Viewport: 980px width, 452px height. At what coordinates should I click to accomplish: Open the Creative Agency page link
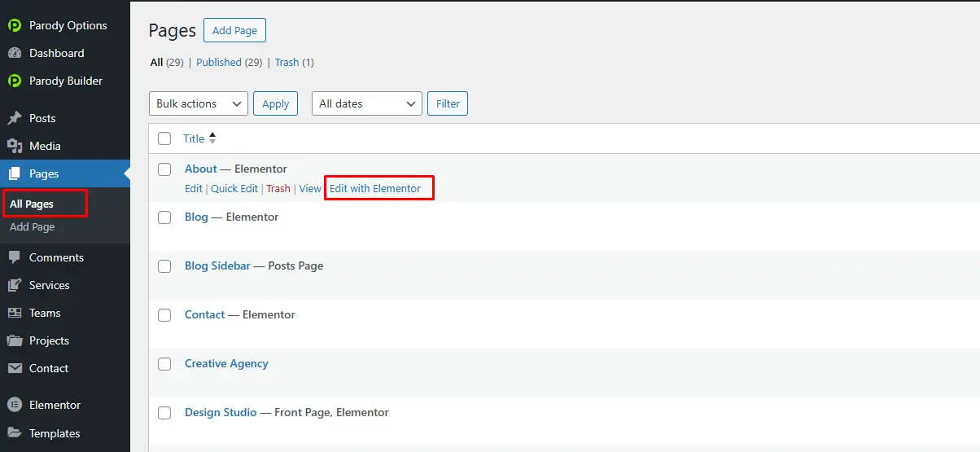click(x=226, y=364)
